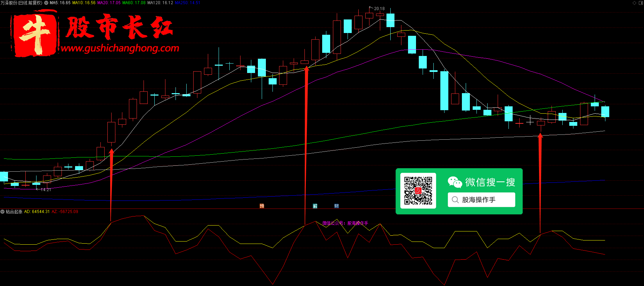This screenshot has height=286, width=644.
Task: Select the MA120: 16.12 label
Action: pyautogui.click(x=160, y=3)
